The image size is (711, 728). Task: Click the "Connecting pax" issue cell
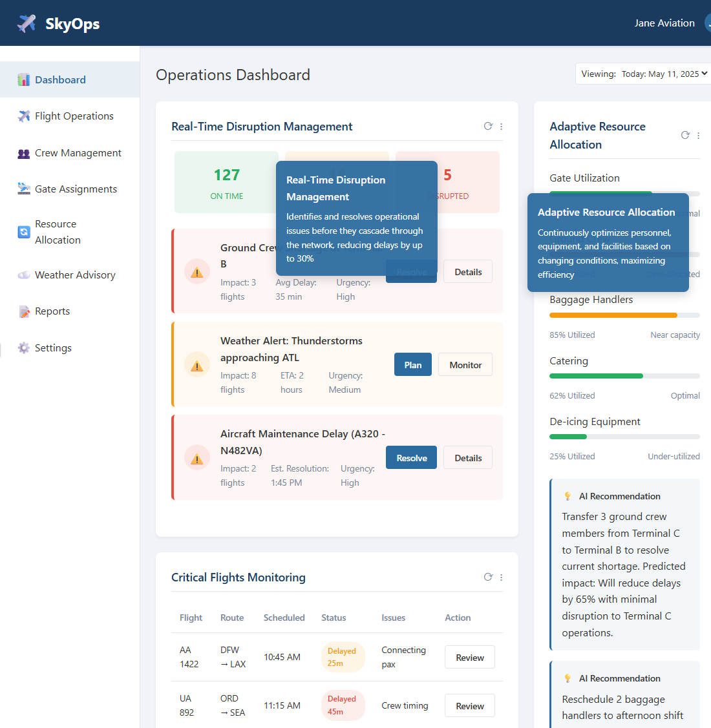coord(403,657)
